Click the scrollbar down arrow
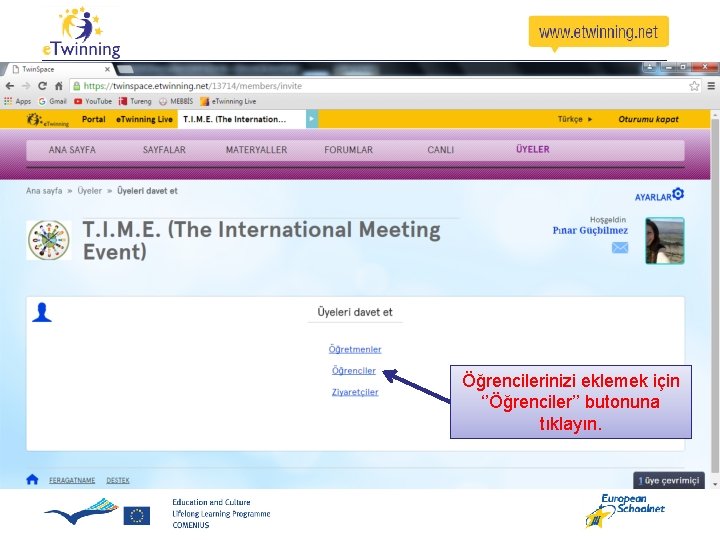The width and height of the screenshot is (720, 540). point(715,484)
